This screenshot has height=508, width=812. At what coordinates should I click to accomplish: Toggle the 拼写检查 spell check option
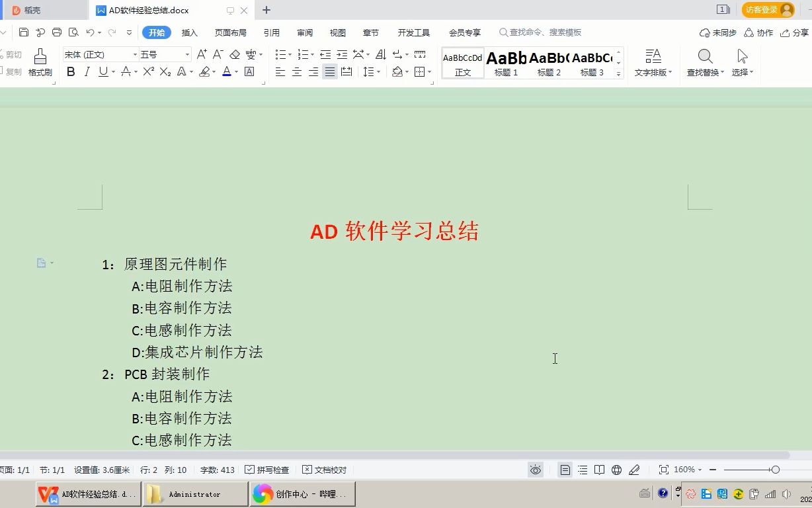(x=268, y=470)
